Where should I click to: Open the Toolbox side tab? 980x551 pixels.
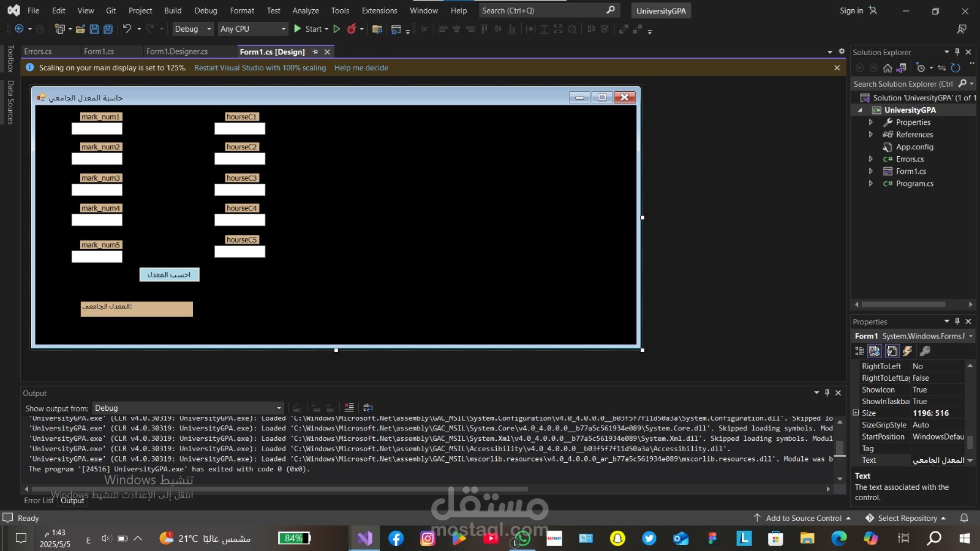[10, 59]
